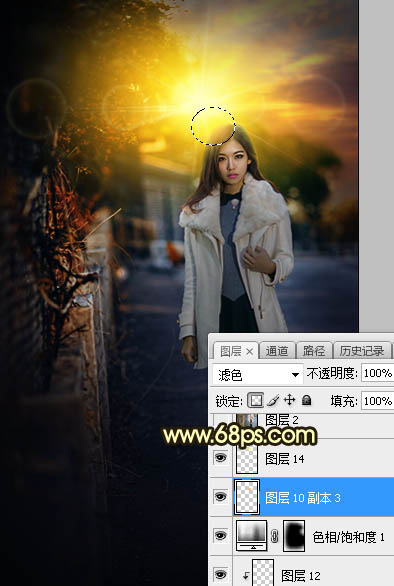394x586 pixels.
Task: Select layer named 图层 14
Action: coord(284,459)
